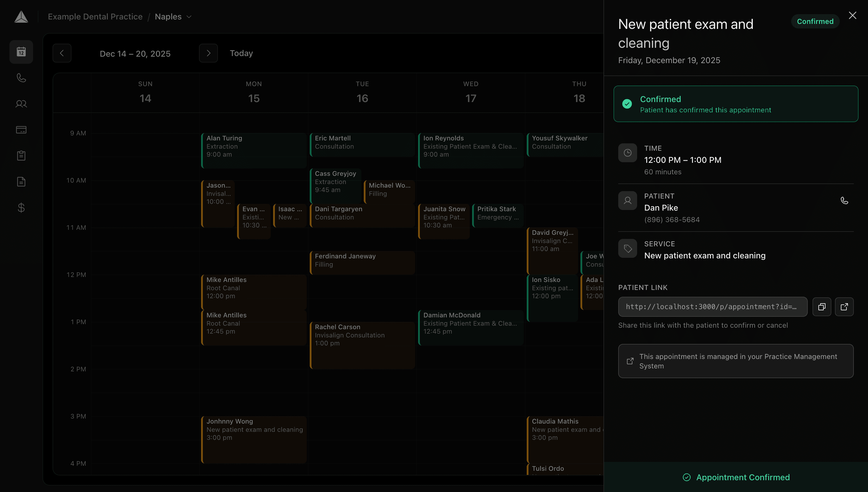Navigate to the next week
The width and height of the screenshot is (868, 492).
[208, 53]
